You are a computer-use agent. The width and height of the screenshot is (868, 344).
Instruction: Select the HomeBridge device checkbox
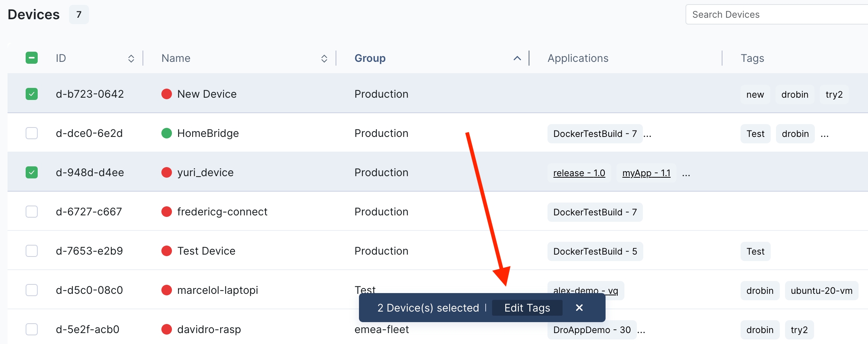[x=32, y=133]
